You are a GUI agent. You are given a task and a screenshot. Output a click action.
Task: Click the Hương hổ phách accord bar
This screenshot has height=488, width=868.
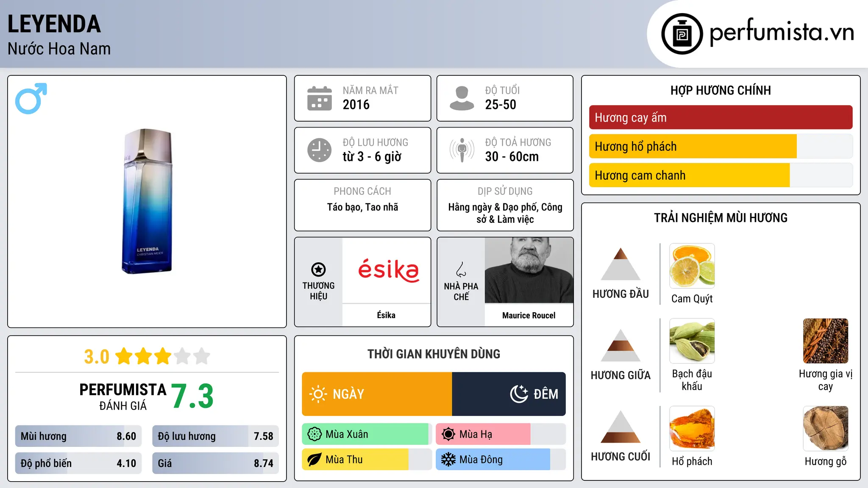(x=721, y=146)
